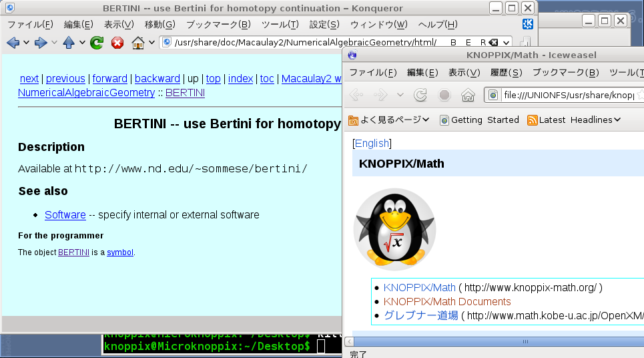Click the most-visited pages folder icon
Viewport: 644px width, 358px height.
point(353,120)
